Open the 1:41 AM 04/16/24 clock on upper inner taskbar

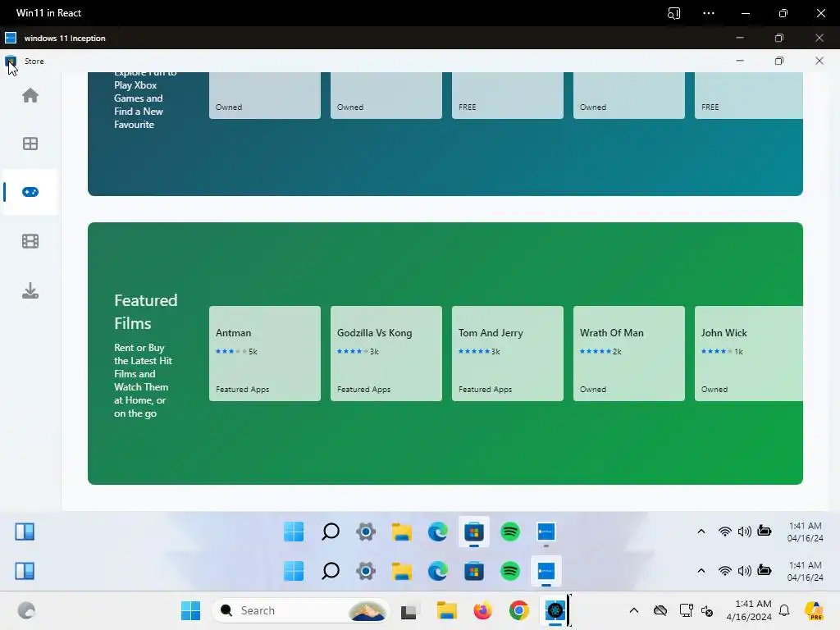806,532
